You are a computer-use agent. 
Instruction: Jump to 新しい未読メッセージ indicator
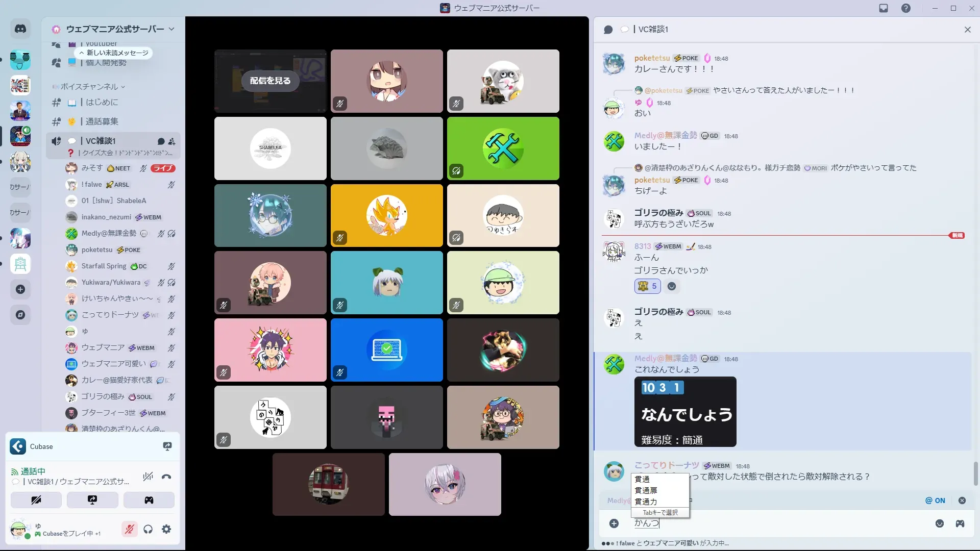coord(114,53)
